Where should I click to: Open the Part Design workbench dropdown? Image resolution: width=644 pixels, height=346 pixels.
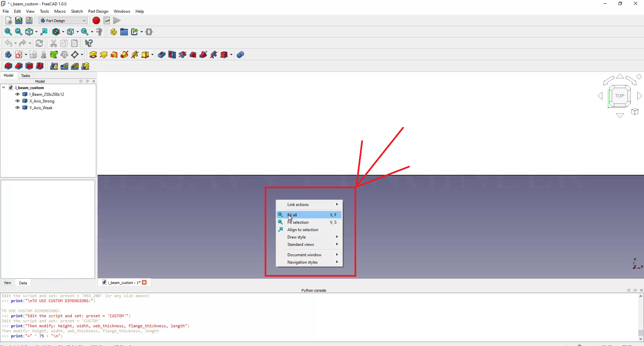click(x=63, y=21)
